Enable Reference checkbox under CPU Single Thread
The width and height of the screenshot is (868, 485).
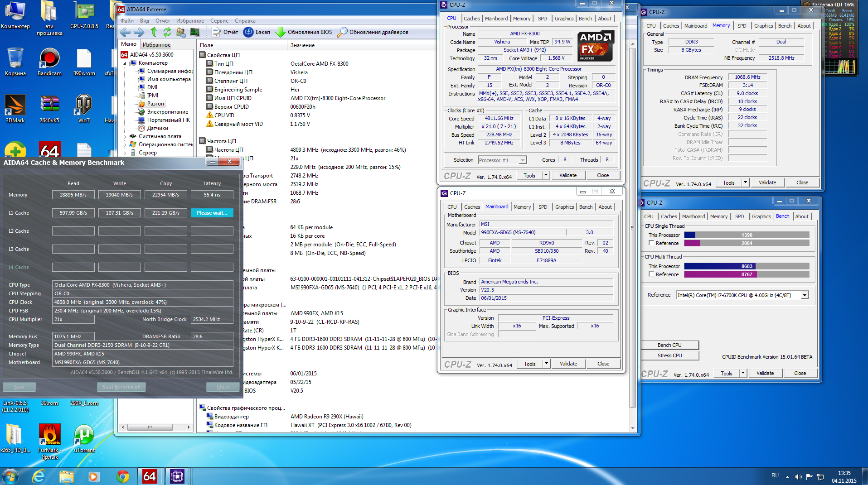(x=651, y=243)
